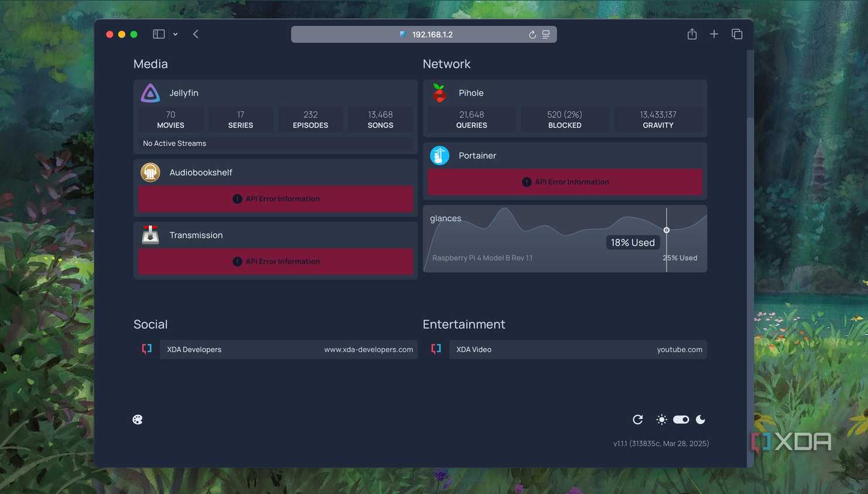Click the error info icon in Portainer banner
This screenshot has width=868, height=494.
click(x=526, y=182)
